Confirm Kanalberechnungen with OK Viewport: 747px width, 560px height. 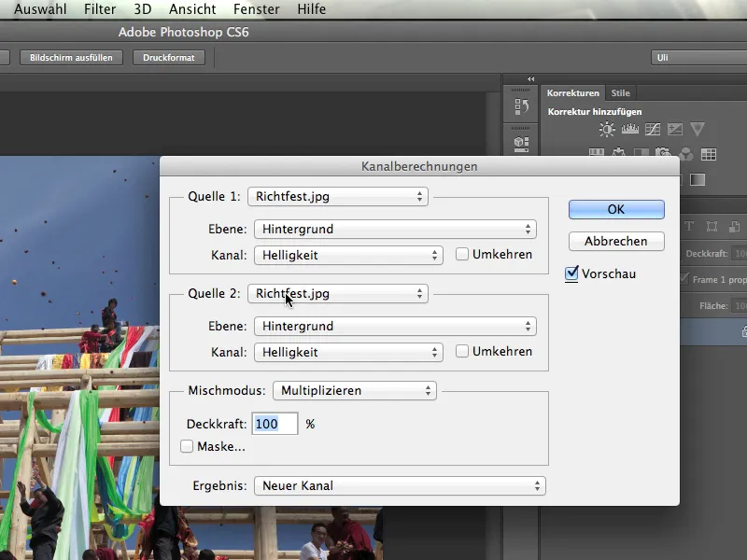click(x=616, y=209)
